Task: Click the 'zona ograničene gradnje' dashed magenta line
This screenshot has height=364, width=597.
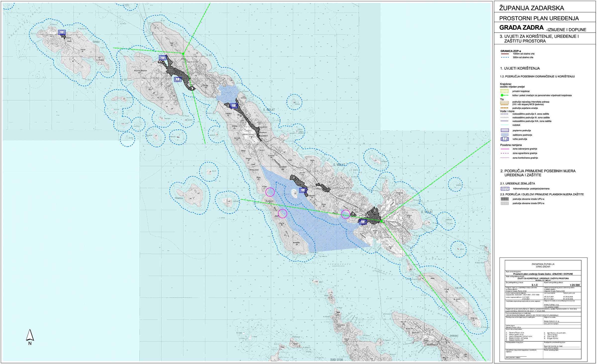Action: pos(505,153)
